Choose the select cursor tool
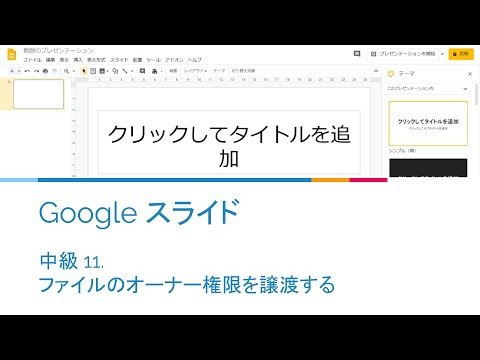Viewport: 480px width, 360px height. point(84,71)
